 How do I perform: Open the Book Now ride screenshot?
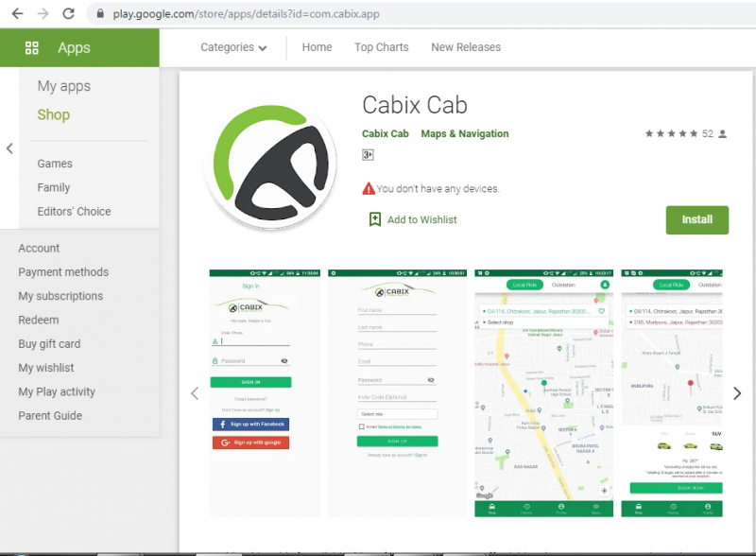[x=672, y=393]
